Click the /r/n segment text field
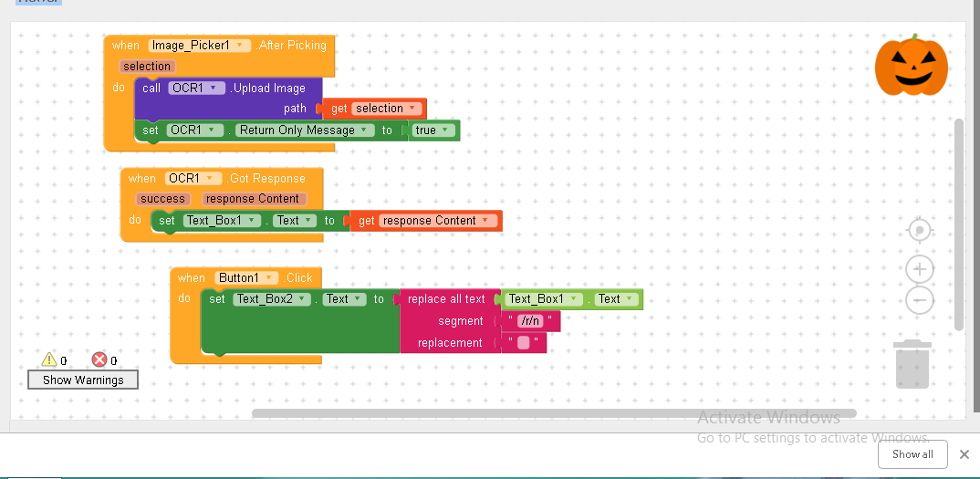 pos(531,321)
